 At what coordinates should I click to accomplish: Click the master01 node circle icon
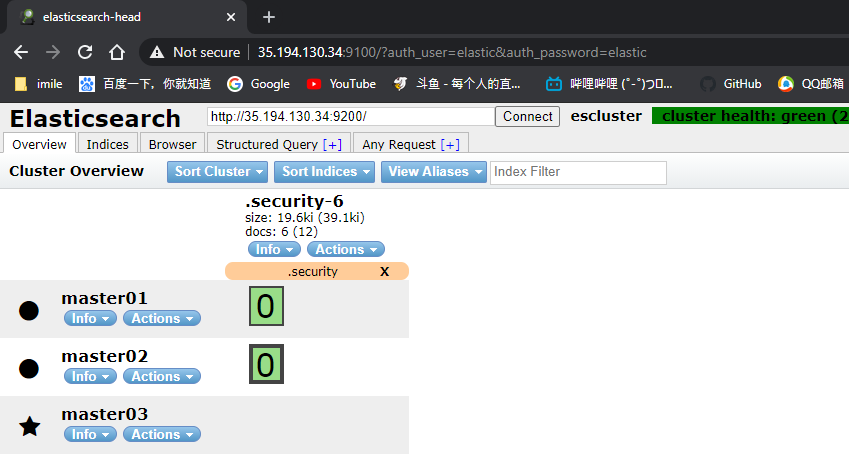point(29,310)
